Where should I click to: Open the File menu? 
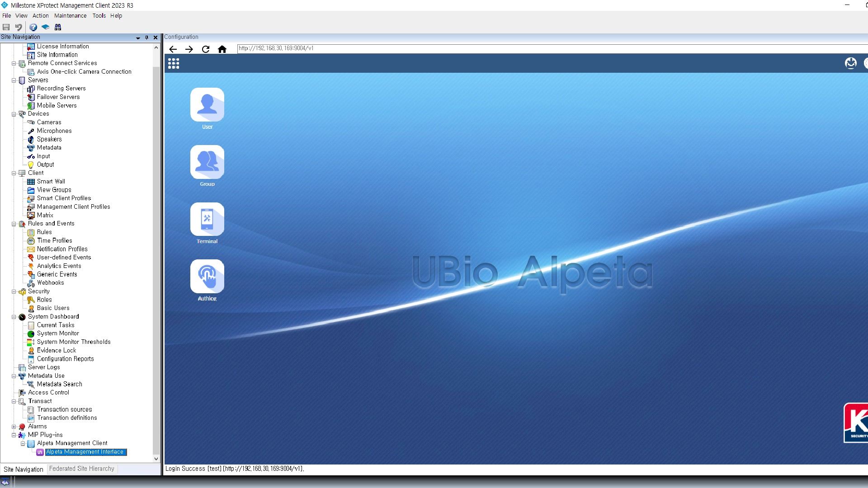coord(7,15)
